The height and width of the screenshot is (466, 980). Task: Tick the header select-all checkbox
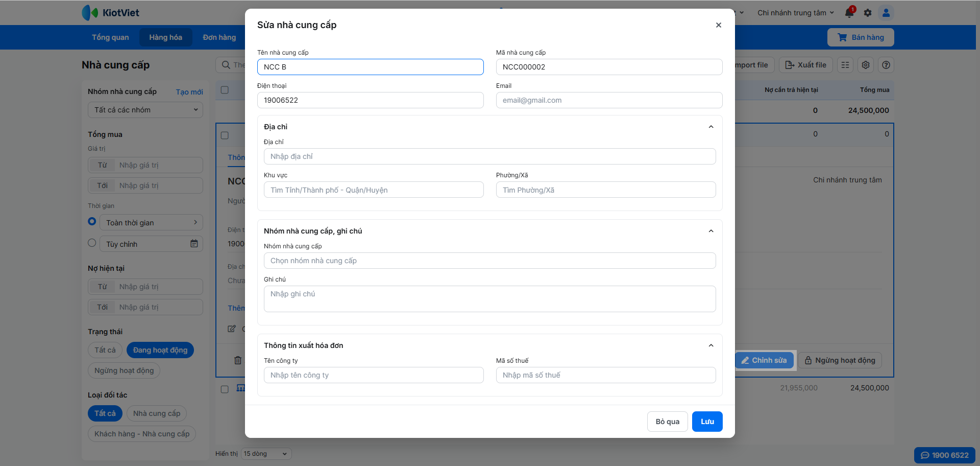225,90
